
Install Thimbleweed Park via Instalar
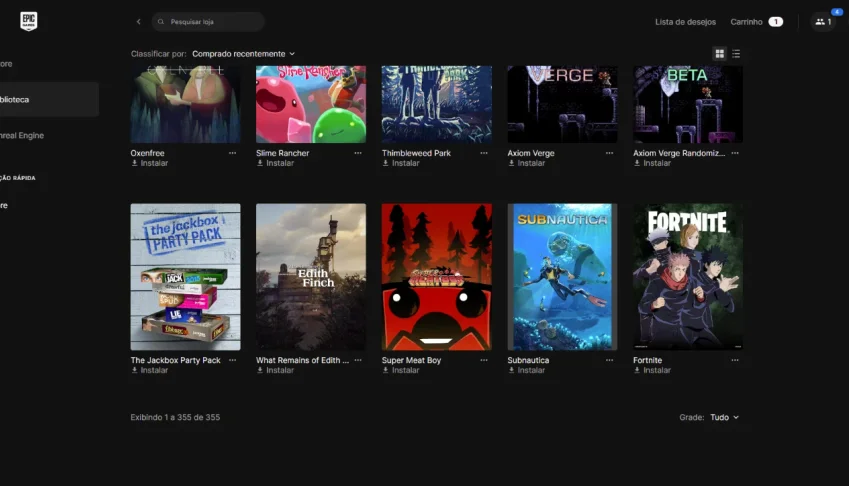[401, 163]
